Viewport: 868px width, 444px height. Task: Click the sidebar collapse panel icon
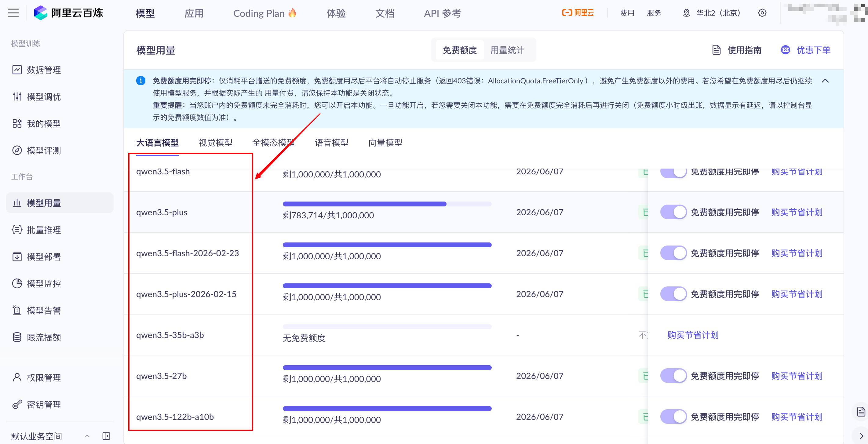pos(106,436)
